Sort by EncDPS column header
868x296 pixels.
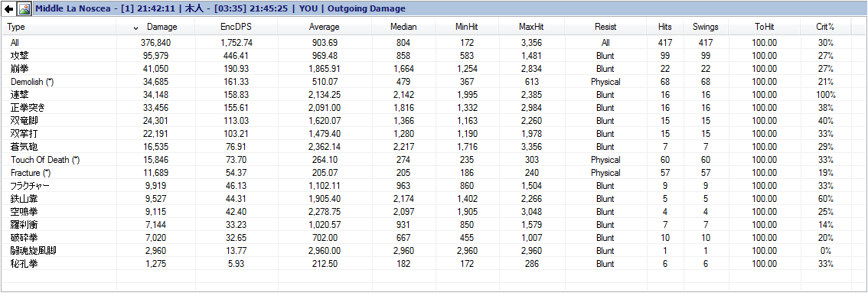point(237,27)
